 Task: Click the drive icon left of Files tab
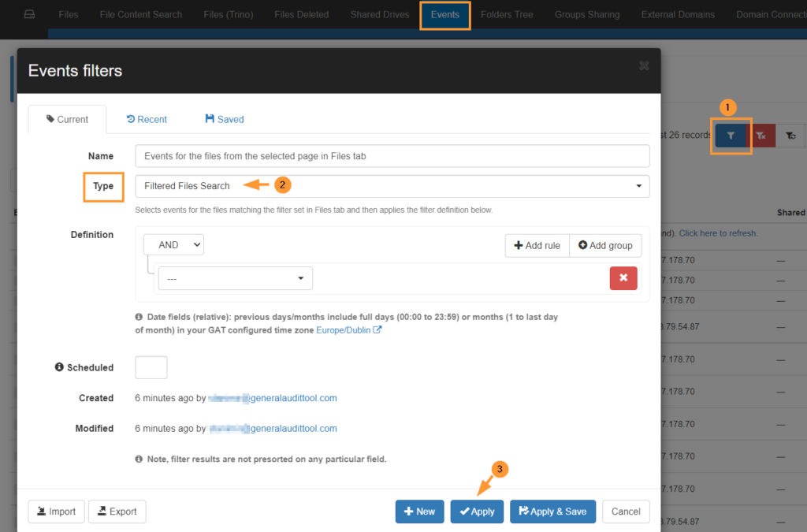[x=29, y=14]
